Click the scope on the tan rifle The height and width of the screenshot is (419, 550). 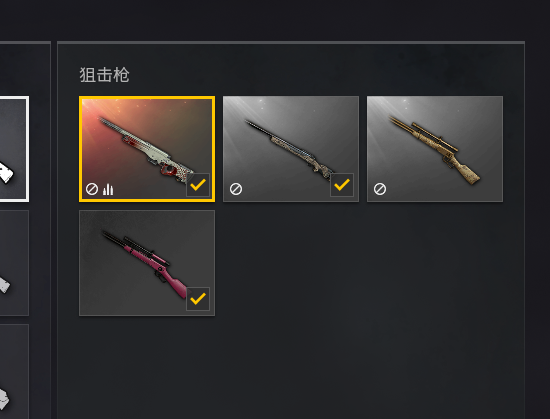coord(435,137)
